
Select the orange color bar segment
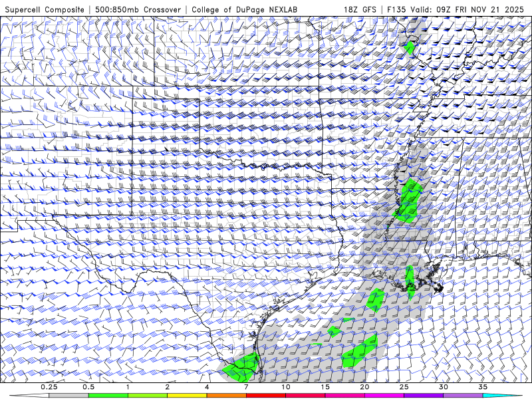[x=226, y=396]
